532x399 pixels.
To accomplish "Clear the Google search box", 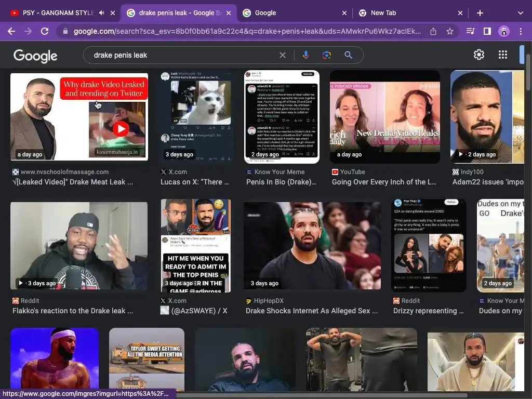I will click(282, 55).
